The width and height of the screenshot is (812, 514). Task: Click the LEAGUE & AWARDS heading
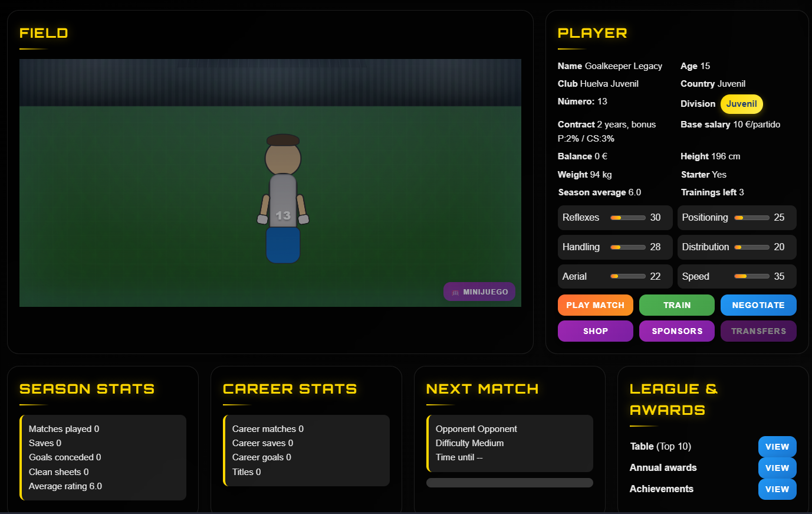674,400
